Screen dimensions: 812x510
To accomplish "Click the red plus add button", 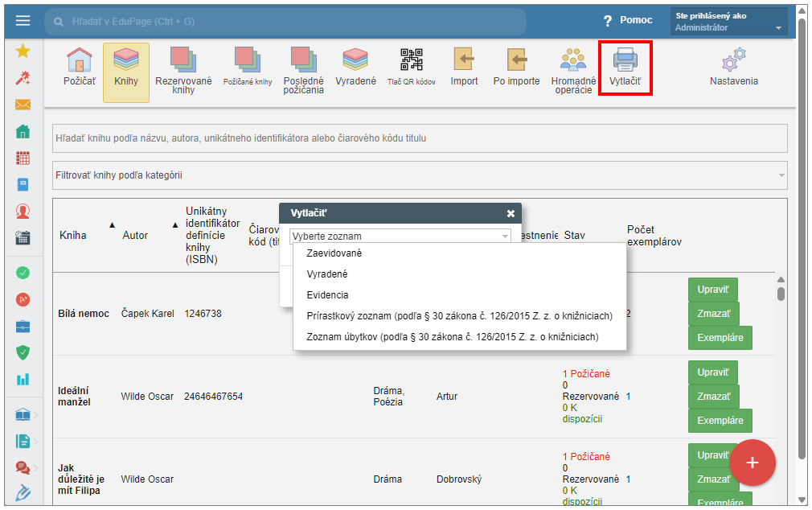I will [752, 463].
